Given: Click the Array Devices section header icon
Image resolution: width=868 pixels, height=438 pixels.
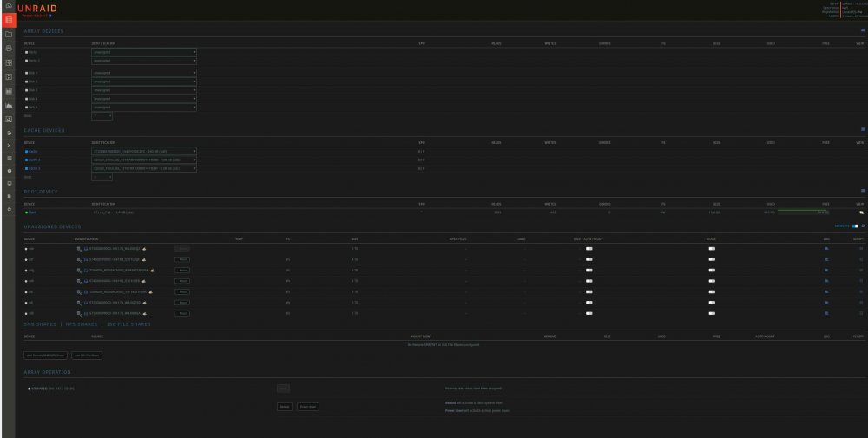Looking at the screenshot, I should 863,30.
